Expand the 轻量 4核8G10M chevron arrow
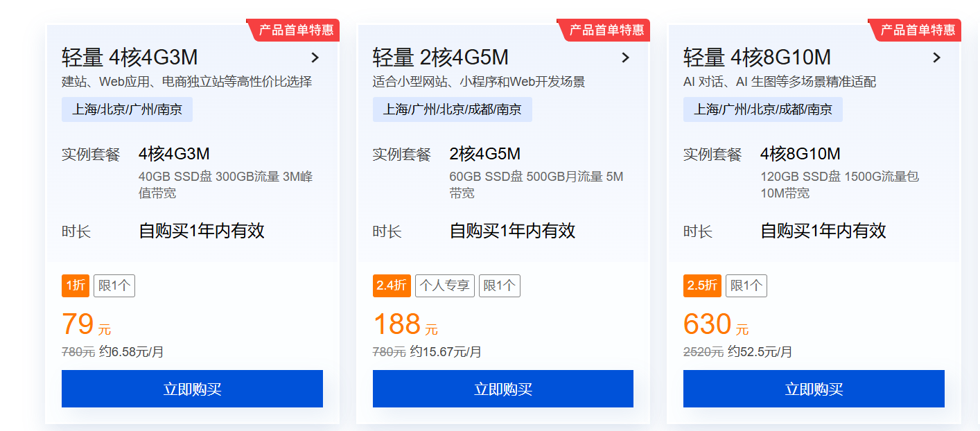Image resolution: width=980 pixels, height=431 pixels. point(936,58)
